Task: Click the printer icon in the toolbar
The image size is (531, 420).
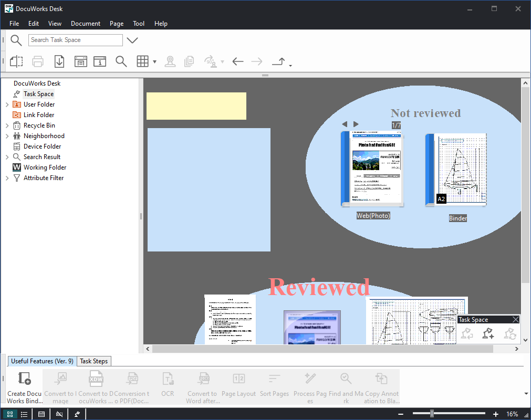Action: [x=38, y=61]
